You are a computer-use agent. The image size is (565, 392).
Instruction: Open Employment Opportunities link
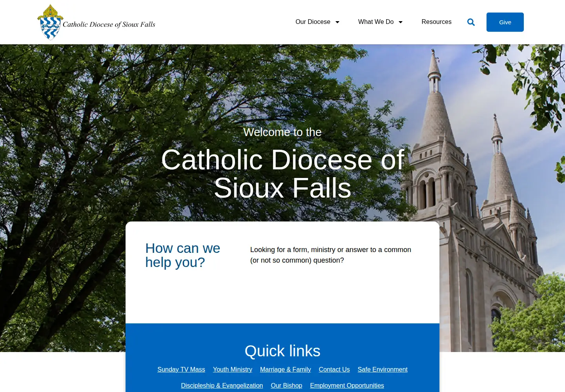click(x=347, y=385)
